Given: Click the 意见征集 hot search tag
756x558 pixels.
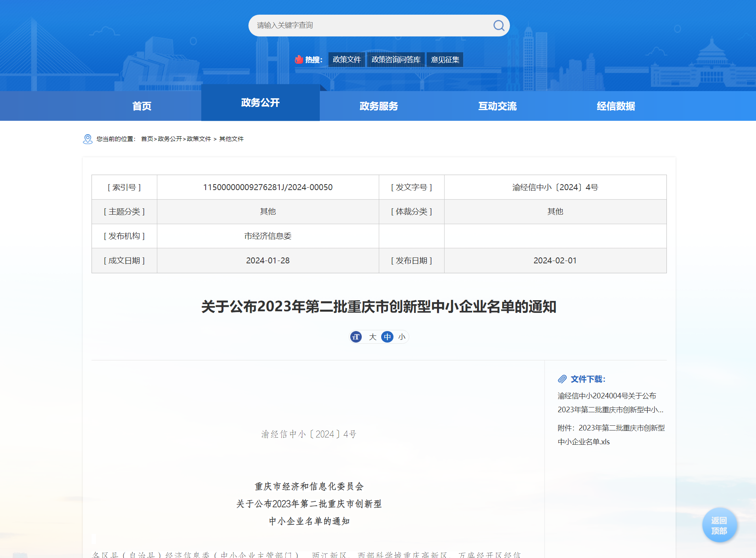Looking at the screenshot, I should click(x=445, y=60).
